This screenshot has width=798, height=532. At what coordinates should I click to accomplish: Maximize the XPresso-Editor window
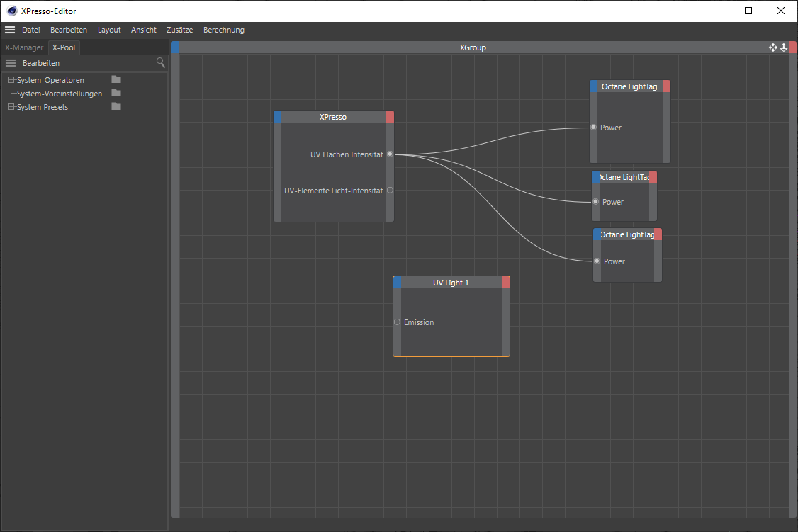[748, 11]
